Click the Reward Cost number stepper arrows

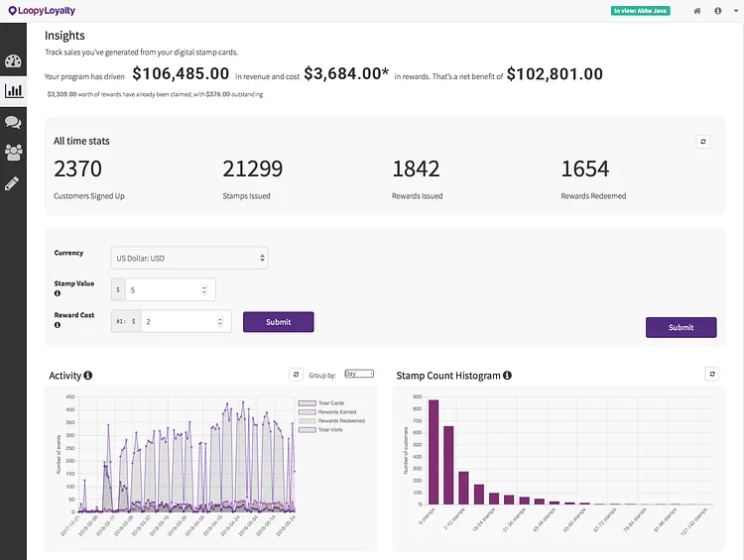(x=220, y=321)
